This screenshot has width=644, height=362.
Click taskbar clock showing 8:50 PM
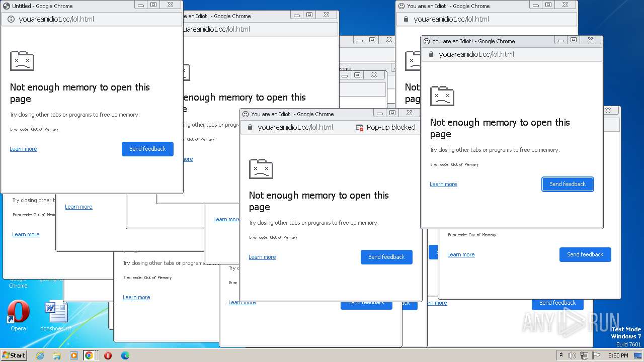tap(618, 355)
